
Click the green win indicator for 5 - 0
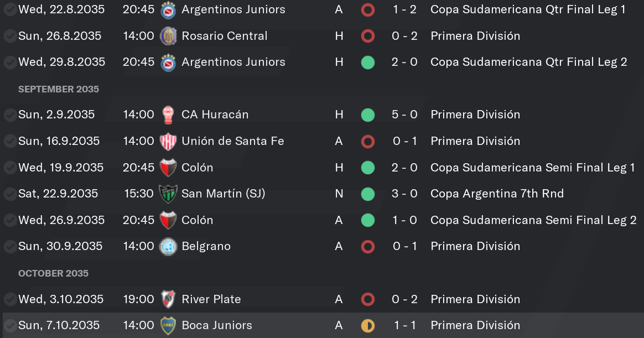pos(367,115)
